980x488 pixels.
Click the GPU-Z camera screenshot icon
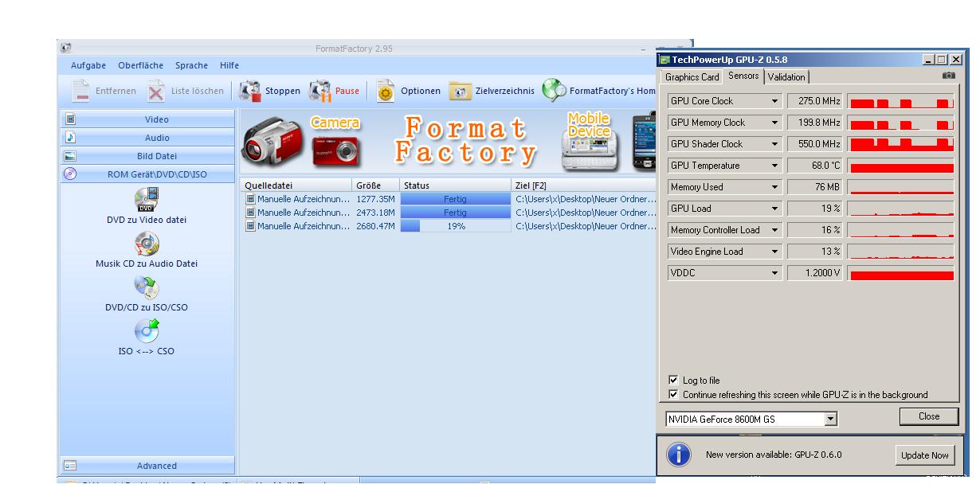(x=948, y=76)
